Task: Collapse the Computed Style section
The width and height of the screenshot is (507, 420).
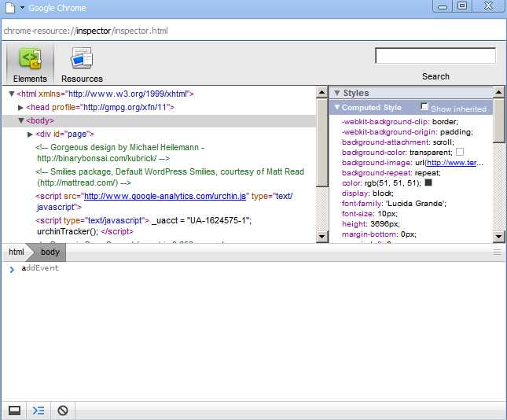Action: click(x=337, y=107)
